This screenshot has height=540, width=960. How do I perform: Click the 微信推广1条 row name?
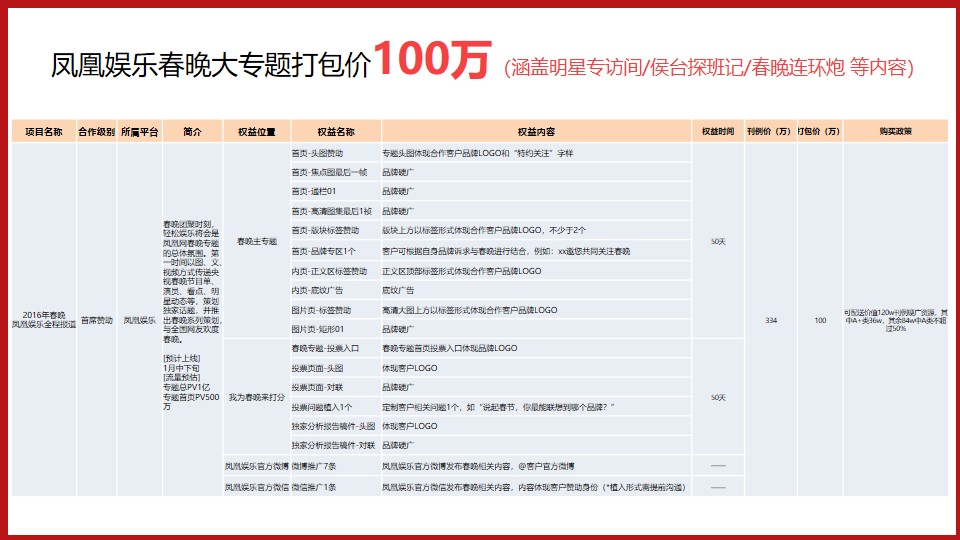point(313,487)
